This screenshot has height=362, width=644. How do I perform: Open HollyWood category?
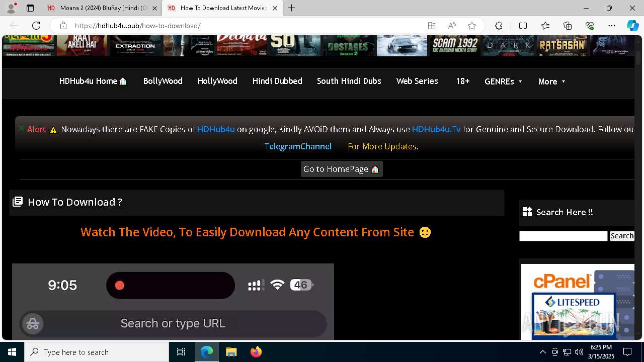pyautogui.click(x=217, y=81)
